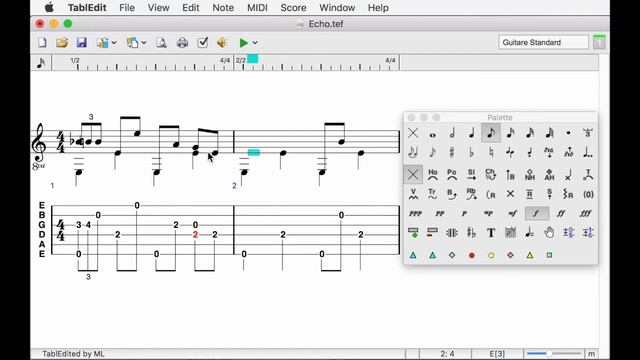Insert text with T tool

click(x=491, y=233)
